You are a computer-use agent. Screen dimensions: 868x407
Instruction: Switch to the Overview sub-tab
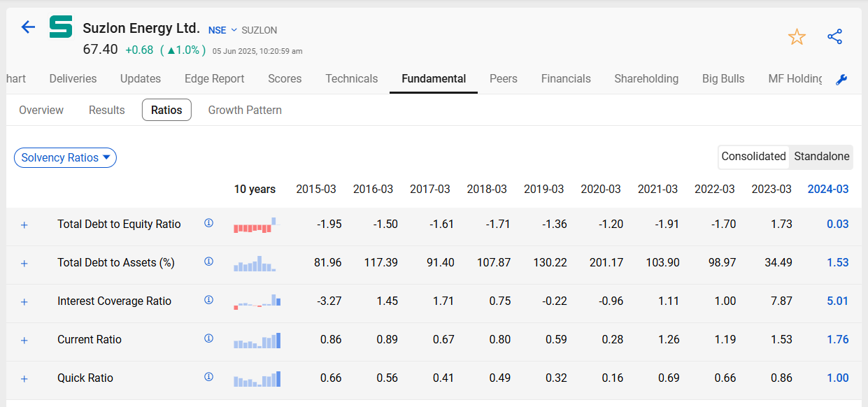[x=41, y=110]
